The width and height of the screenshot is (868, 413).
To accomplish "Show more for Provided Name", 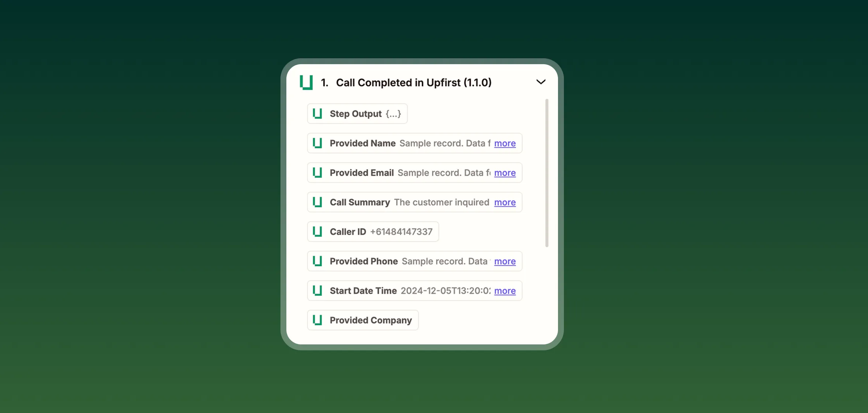I will [x=505, y=143].
